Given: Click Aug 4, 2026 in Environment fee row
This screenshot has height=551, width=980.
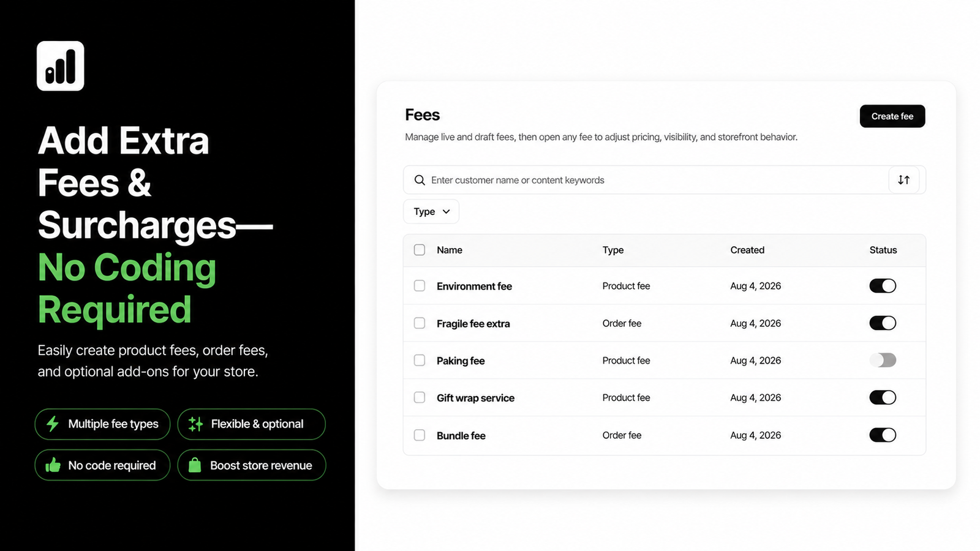Looking at the screenshot, I should 756,286.
